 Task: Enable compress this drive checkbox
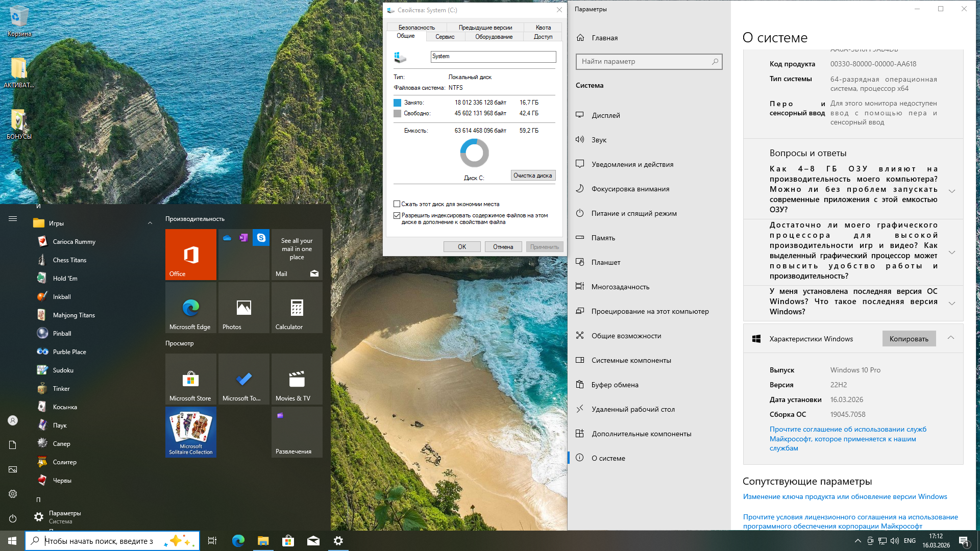coord(397,204)
